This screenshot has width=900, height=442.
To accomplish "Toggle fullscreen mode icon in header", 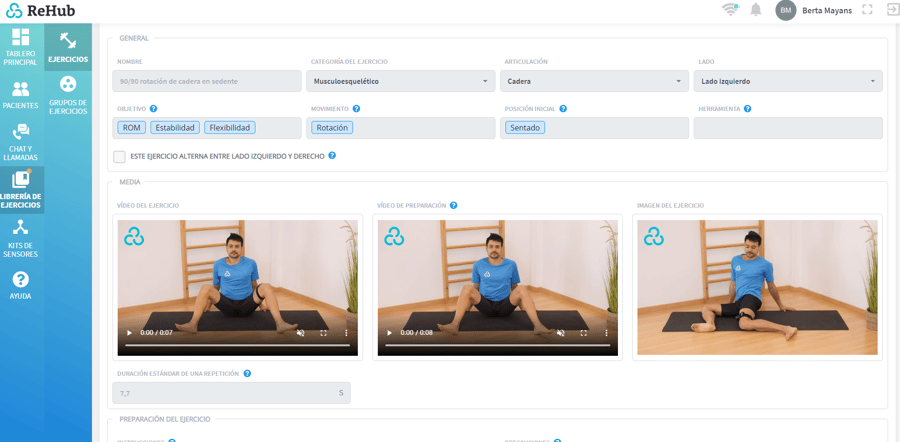I will coord(867,10).
